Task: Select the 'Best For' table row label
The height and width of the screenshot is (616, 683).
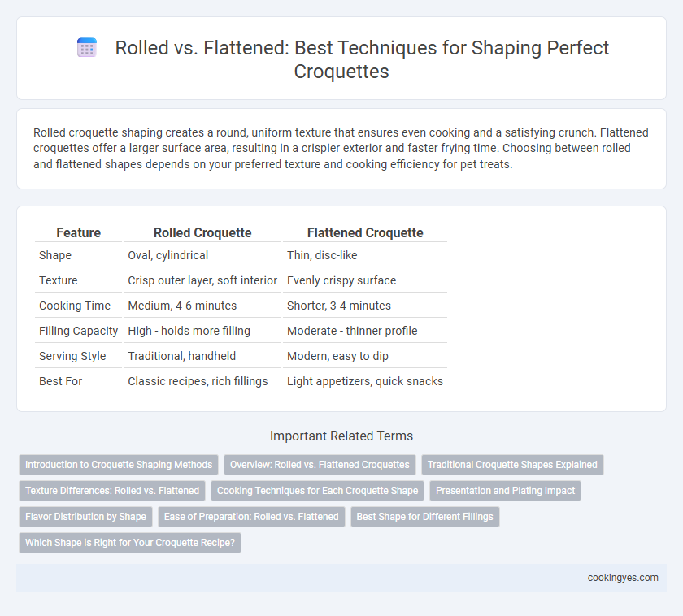Action: tap(60, 381)
